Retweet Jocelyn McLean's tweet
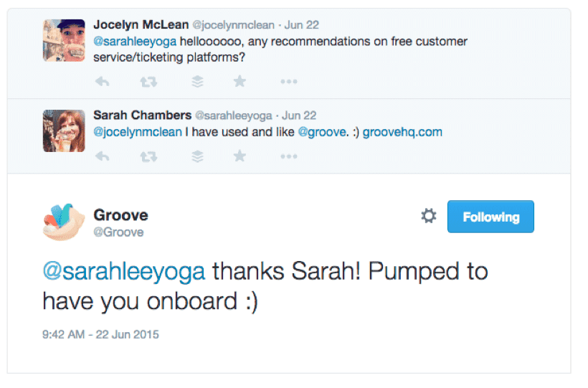The width and height of the screenshot is (588, 388). pos(148,82)
